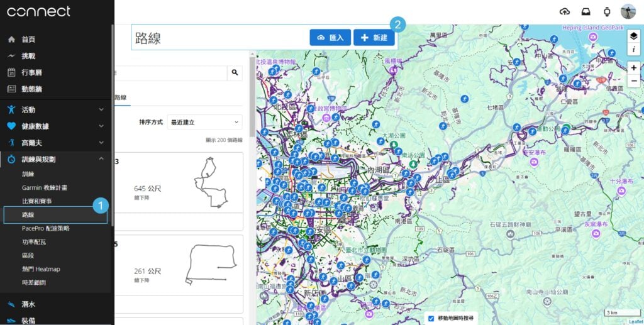Click the route search input field
This screenshot has width=644, height=325.
(x=171, y=73)
